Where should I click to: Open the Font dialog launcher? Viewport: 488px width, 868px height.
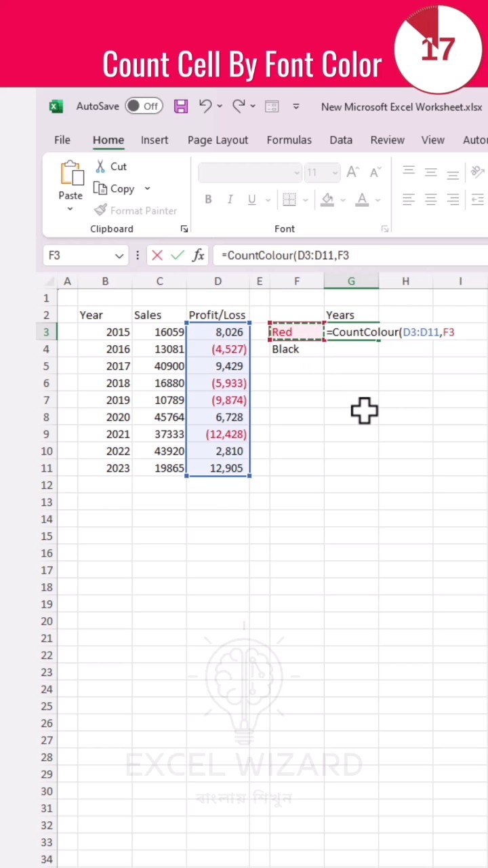384,229
